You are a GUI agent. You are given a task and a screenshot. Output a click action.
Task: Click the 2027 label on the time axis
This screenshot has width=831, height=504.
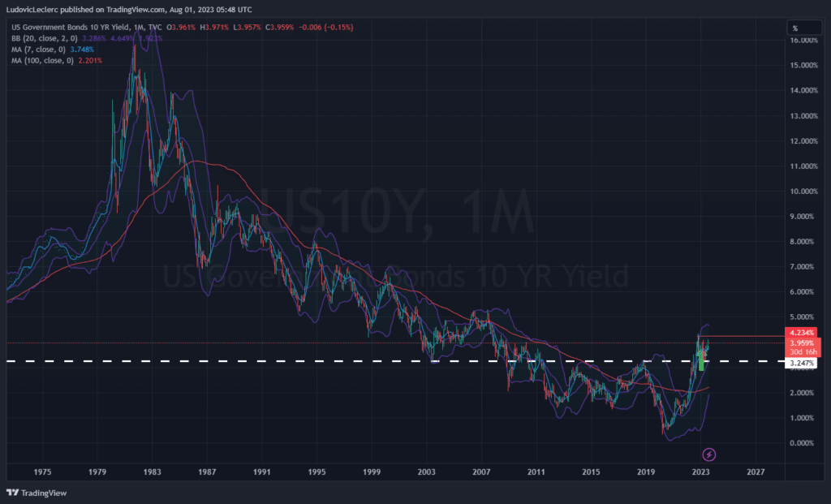(x=756, y=471)
